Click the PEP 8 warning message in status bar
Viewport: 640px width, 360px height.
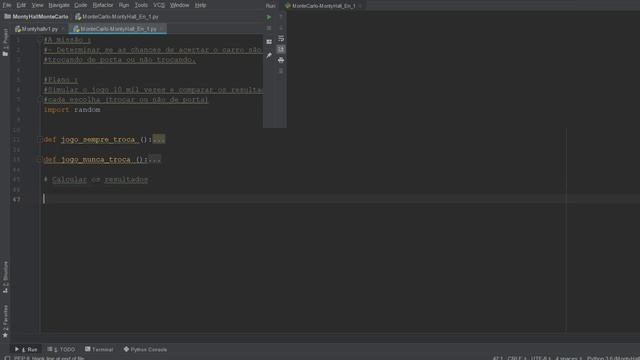49,358
